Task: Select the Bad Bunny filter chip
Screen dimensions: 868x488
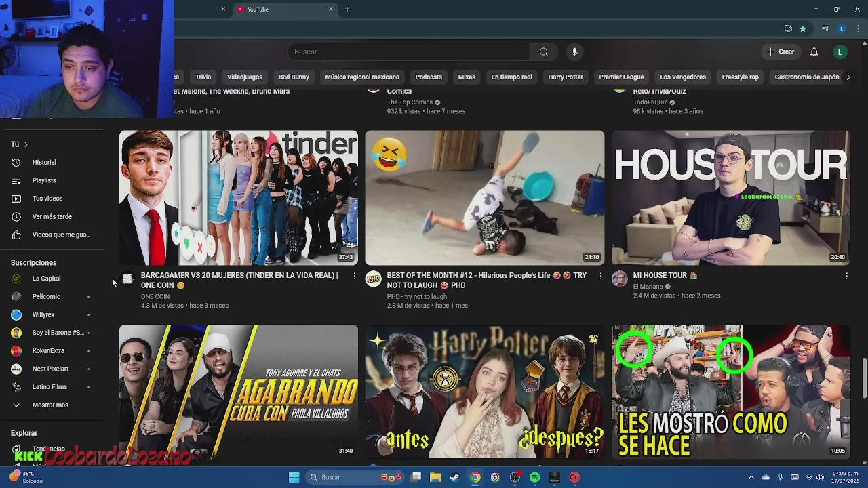Action: tap(294, 77)
